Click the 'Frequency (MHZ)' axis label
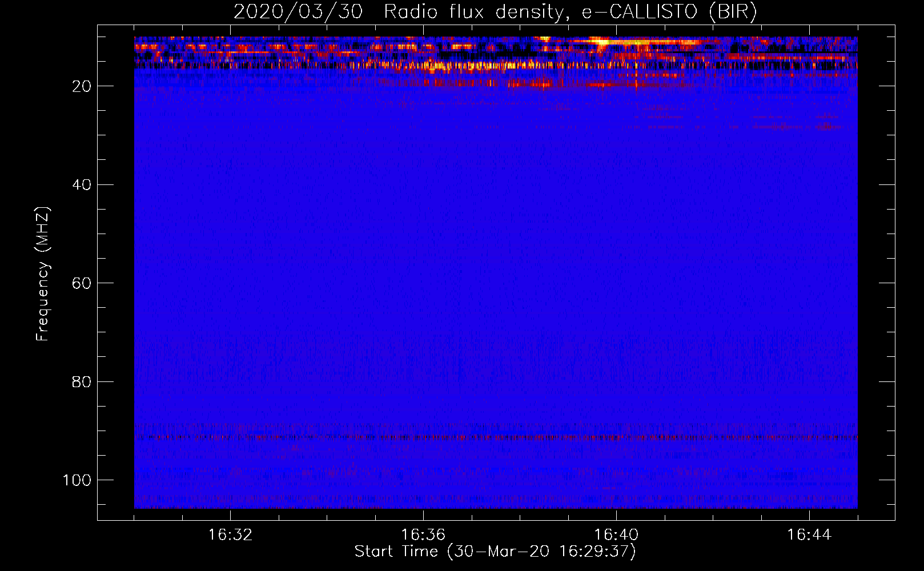The height and width of the screenshot is (571, 924). (x=43, y=274)
